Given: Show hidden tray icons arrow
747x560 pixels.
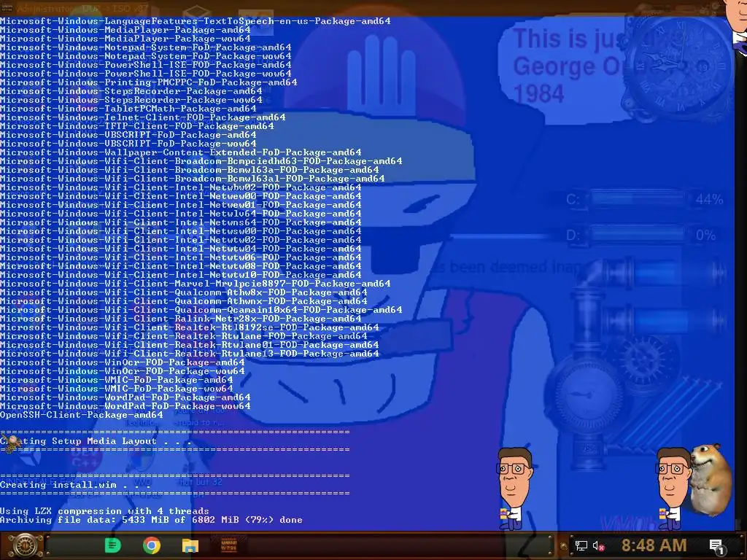Looking at the screenshot, I should [x=564, y=546].
